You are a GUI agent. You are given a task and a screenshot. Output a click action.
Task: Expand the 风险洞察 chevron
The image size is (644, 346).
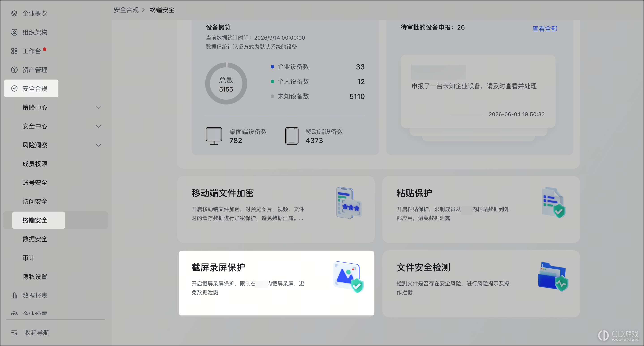coord(99,145)
